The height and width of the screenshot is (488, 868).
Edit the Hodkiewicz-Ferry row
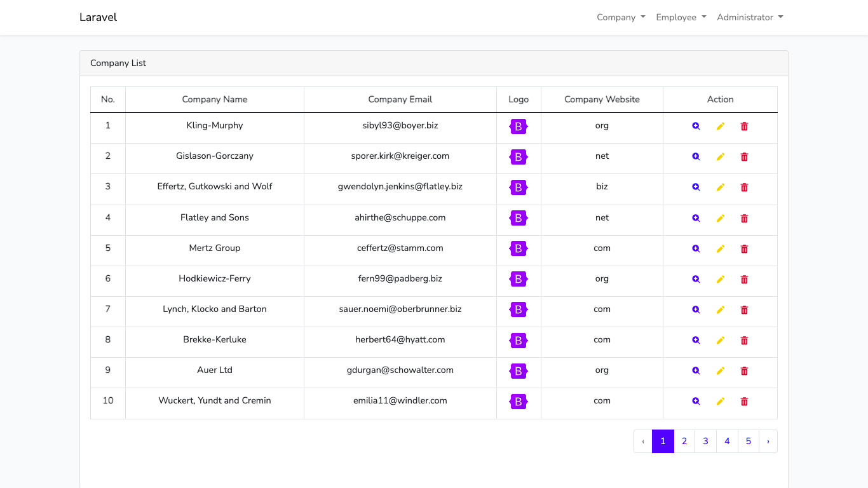tap(720, 280)
